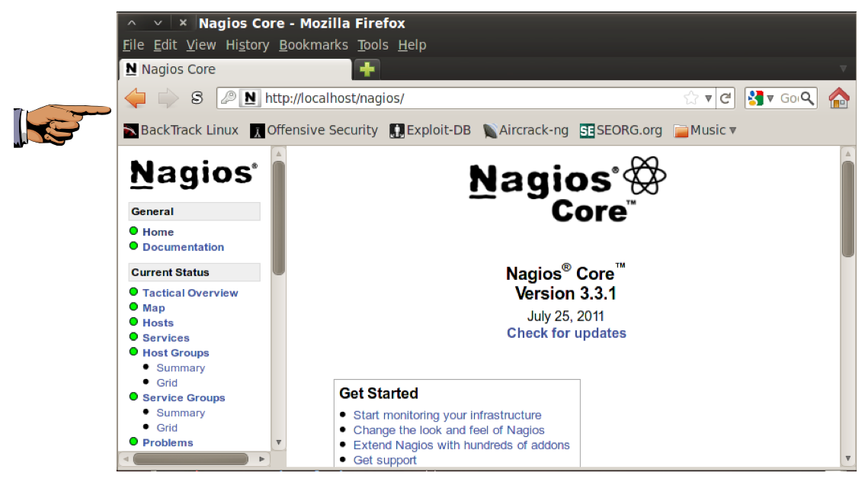Click the main page vertical scrollbar thumb
Viewport: 868px width, 482px height.
point(847,208)
